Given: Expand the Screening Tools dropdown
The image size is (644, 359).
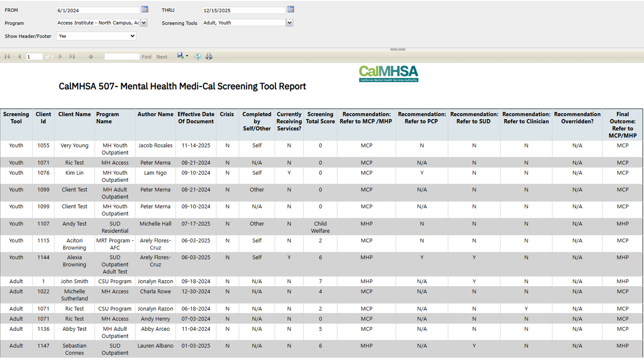Looking at the screenshot, I should (289, 23).
